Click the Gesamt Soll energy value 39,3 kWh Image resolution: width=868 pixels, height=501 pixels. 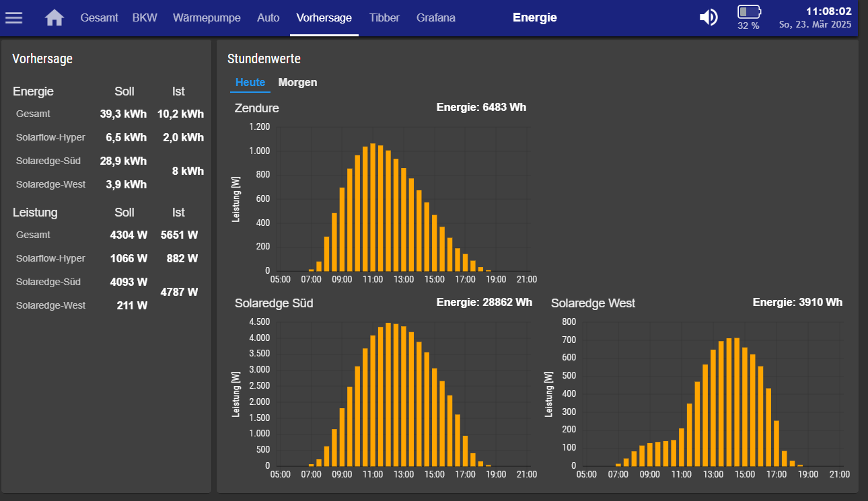click(x=123, y=114)
